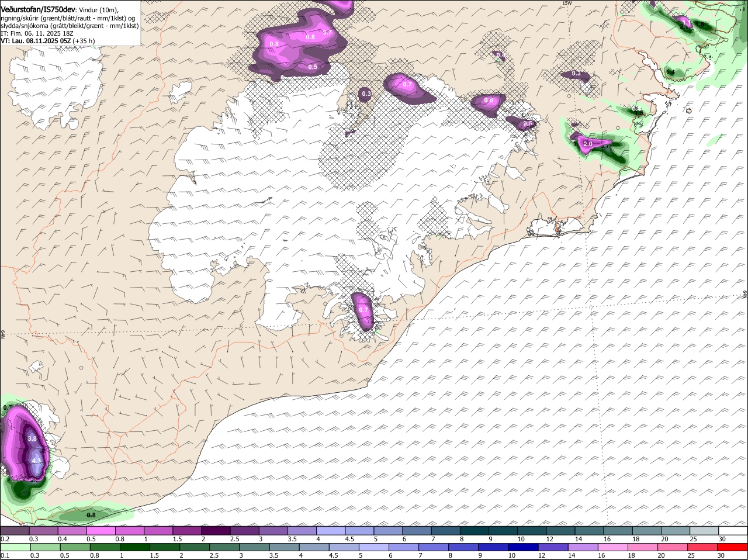This screenshot has width=748, height=560.
Task: Select upper legend swatch labeled 12
Action: 562,531
